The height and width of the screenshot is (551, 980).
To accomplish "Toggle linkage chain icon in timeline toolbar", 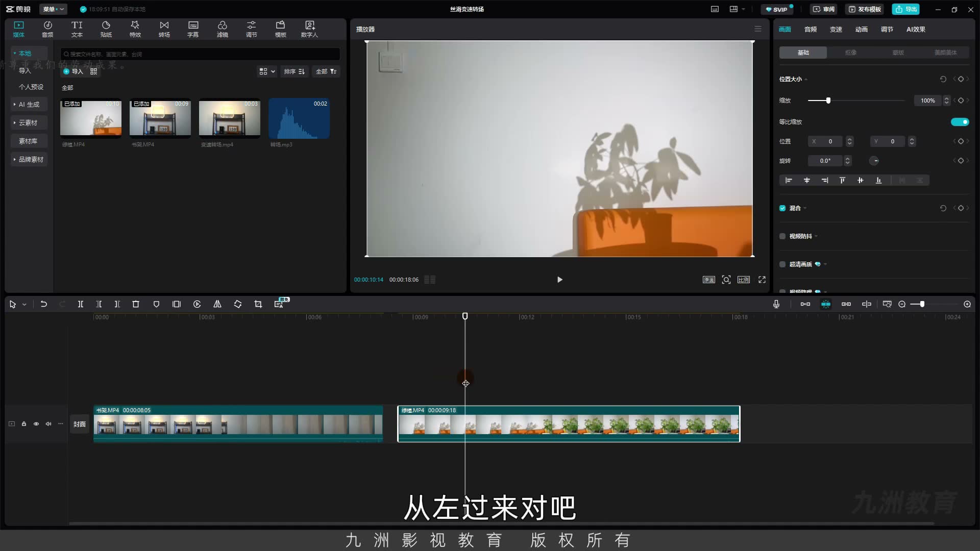I will 846,304.
